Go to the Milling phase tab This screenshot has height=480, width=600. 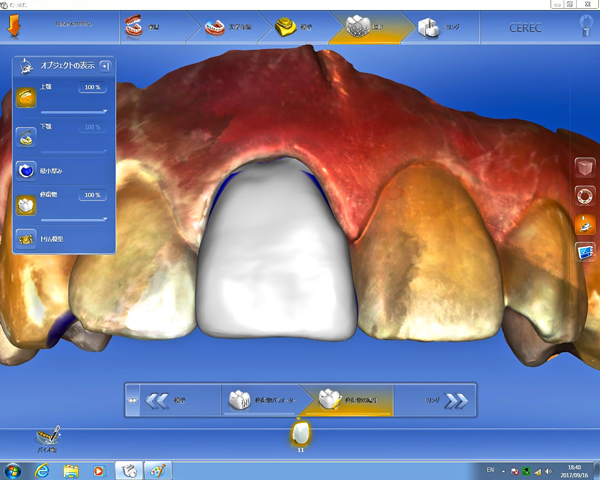pos(440,27)
